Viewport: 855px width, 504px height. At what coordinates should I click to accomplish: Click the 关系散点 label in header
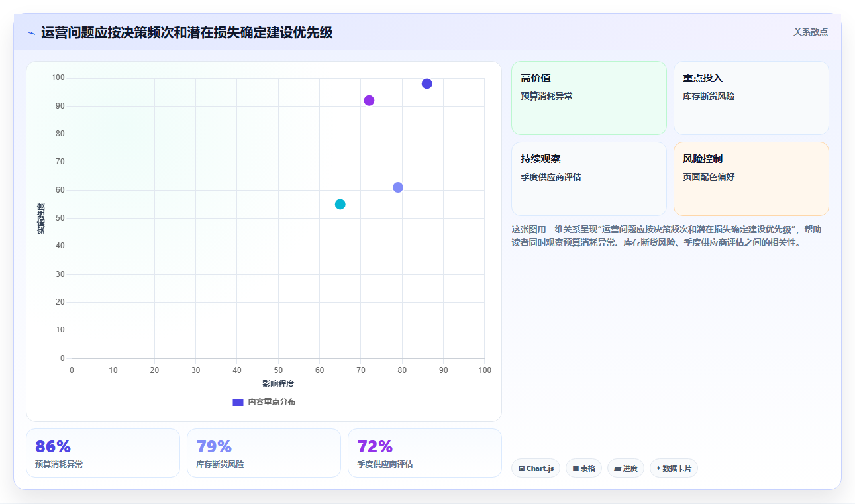tap(810, 32)
